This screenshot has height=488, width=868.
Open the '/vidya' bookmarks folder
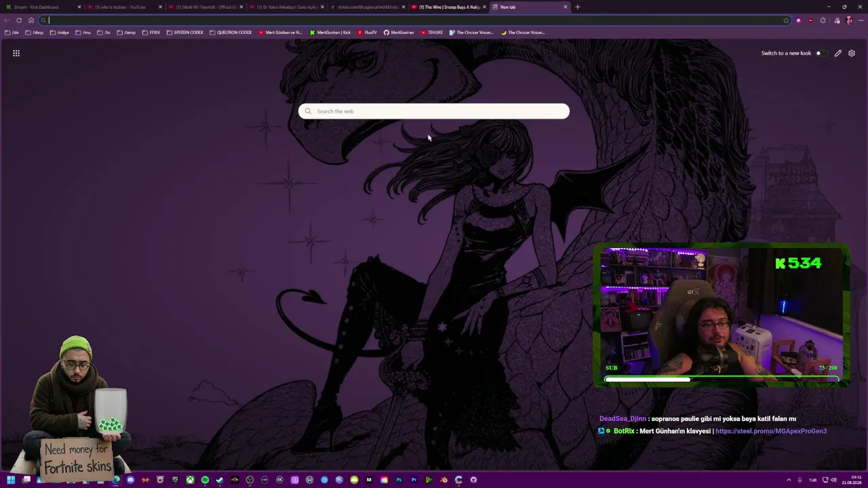click(60, 33)
